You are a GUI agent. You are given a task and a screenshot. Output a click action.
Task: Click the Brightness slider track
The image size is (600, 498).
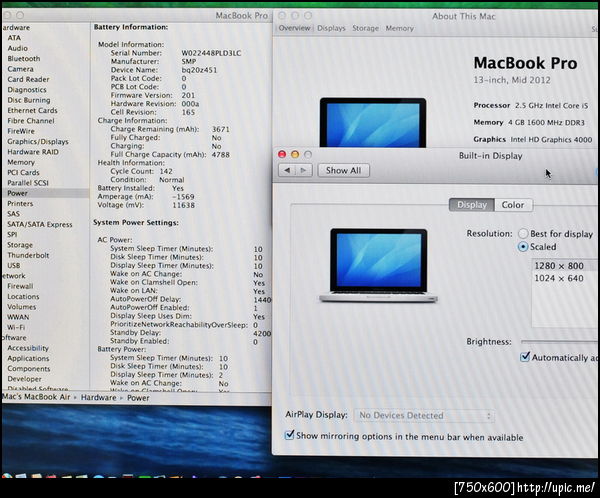click(559, 341)
